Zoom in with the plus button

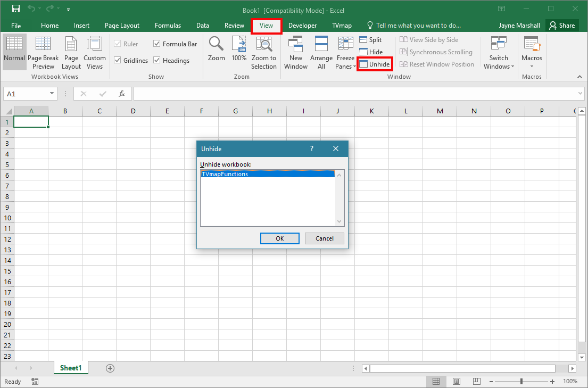552,382
